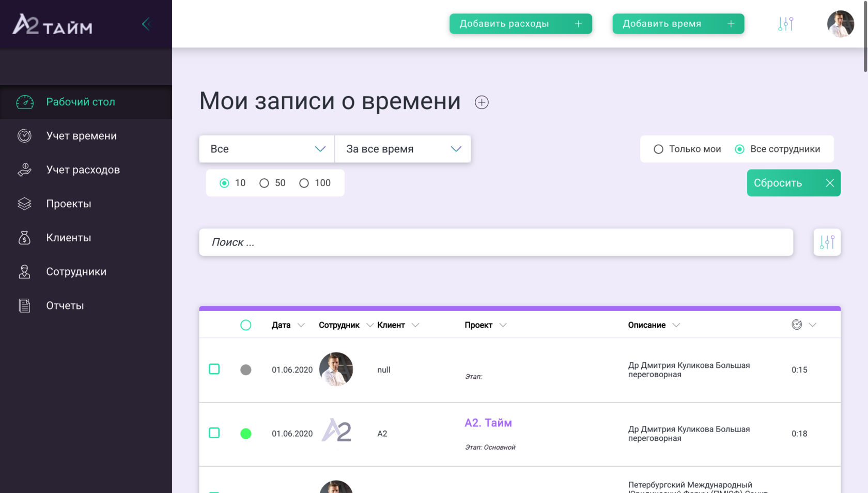Check the box for the null client row

214,369
